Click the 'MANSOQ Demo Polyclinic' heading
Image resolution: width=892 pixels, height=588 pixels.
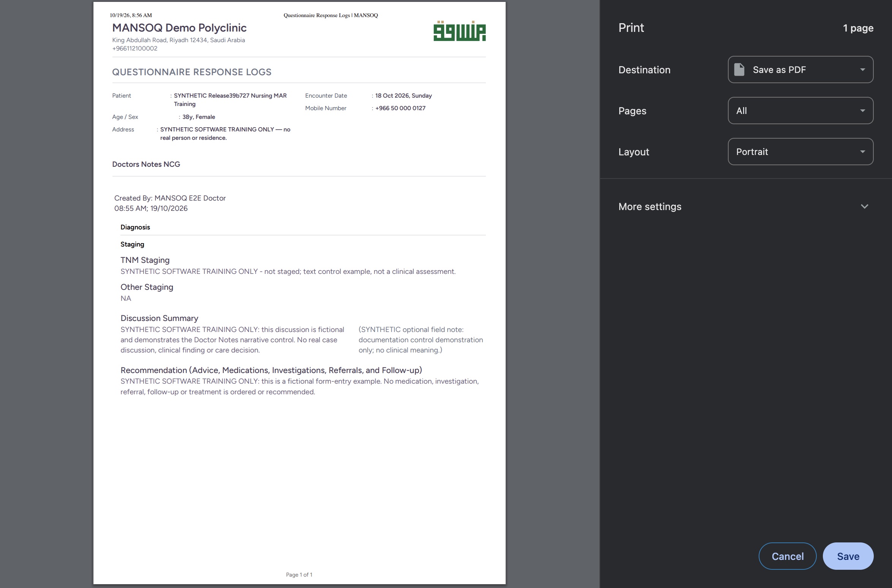coord(179,28)
